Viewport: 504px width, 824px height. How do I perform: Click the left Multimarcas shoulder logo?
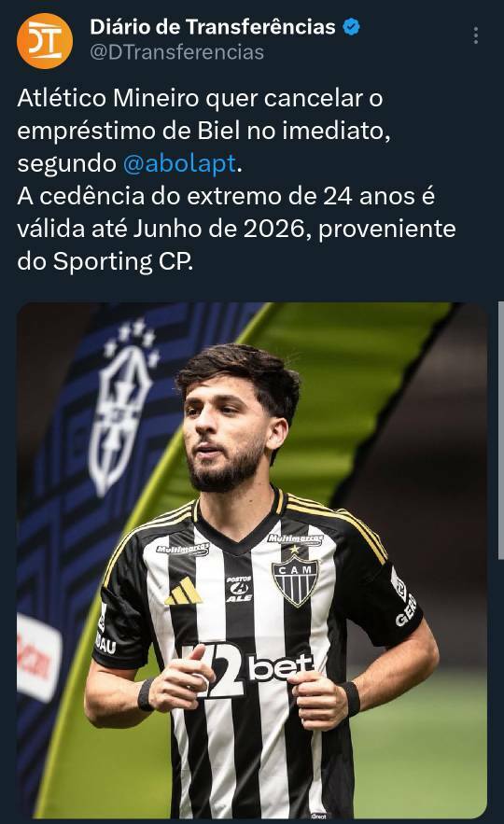183,549
